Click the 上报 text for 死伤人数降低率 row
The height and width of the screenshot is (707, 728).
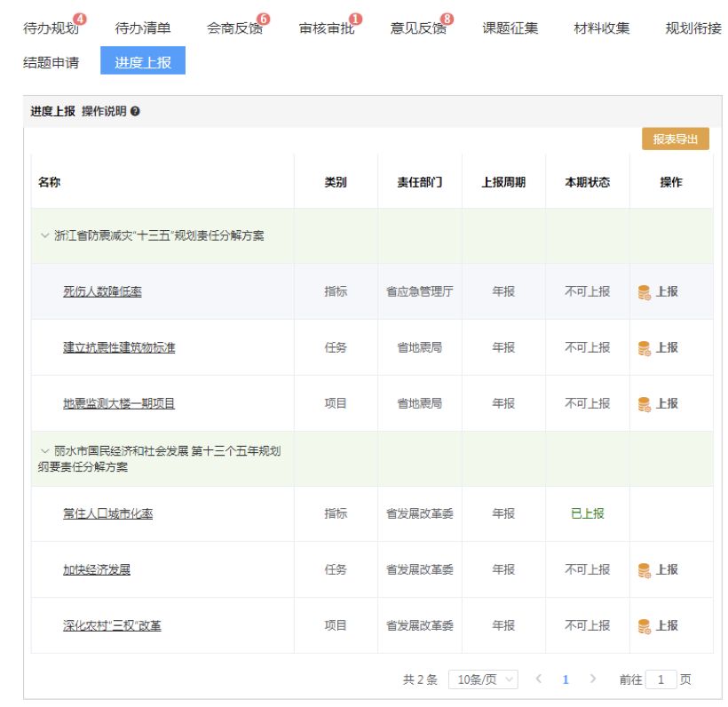pos(667,291)
